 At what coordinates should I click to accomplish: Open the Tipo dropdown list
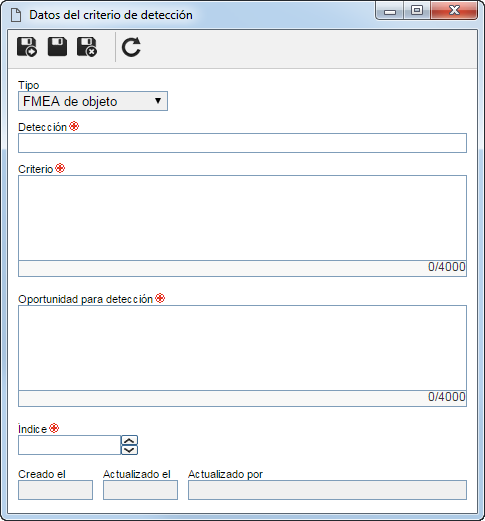click(93, 101)
